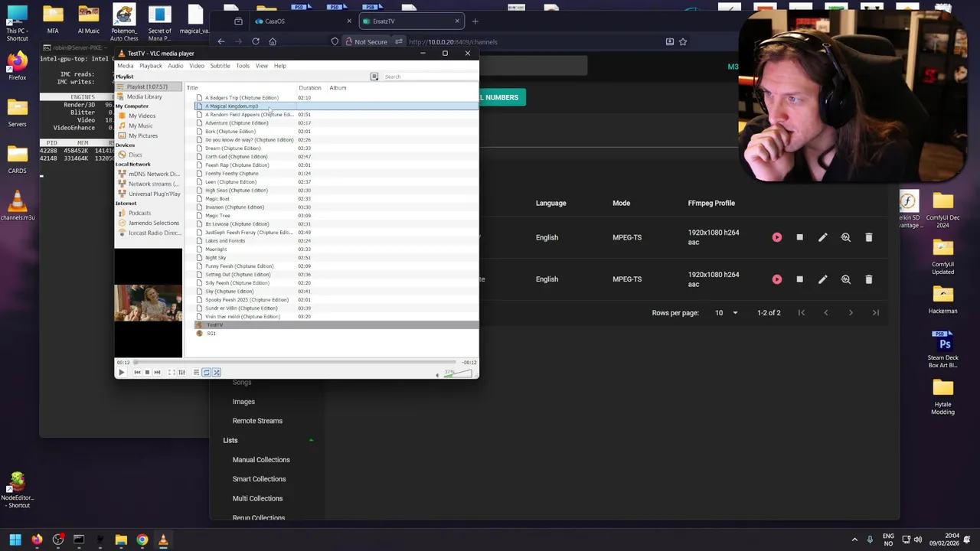Reload the browser page
The height and width of the screenshot is (551, 980).
pos(256,42)
